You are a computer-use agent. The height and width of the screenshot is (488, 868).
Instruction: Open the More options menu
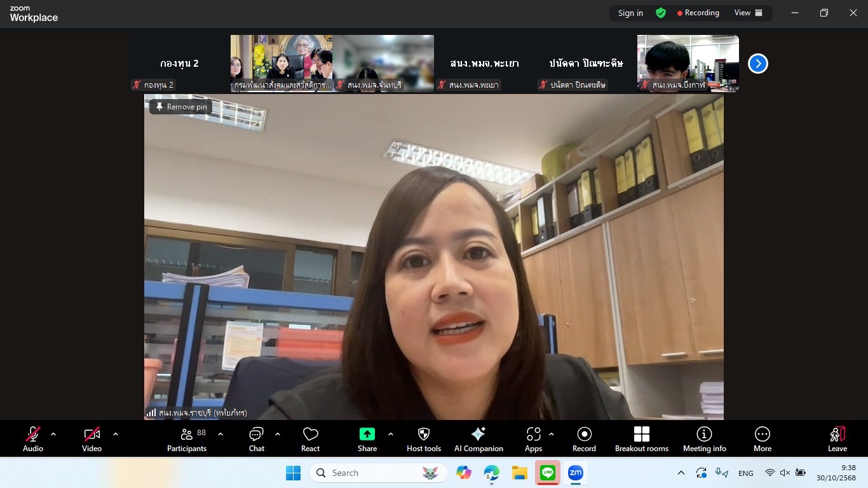coord(763,438)
